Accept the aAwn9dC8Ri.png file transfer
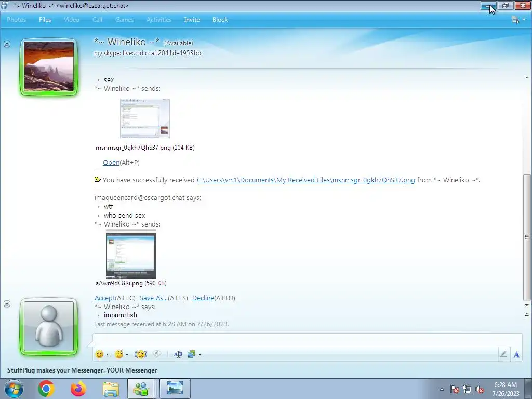532x399 pixels. [104, 298]
